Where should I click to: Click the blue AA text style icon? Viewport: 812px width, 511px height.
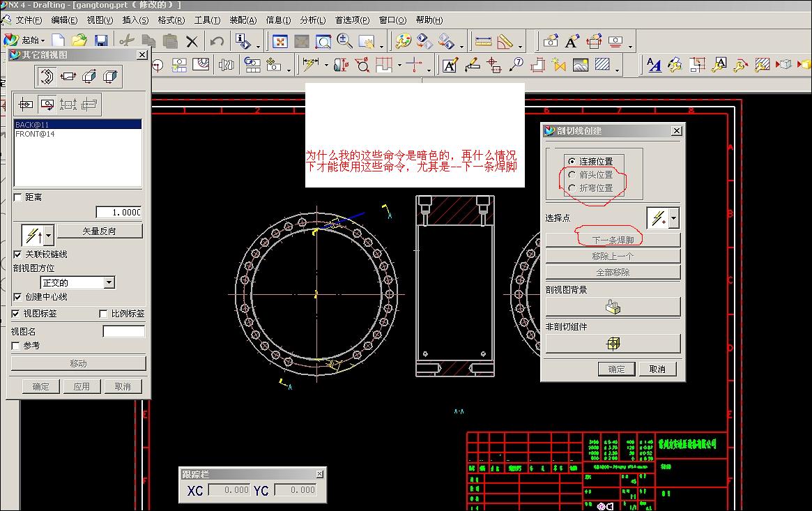click(x=654, y=66)
